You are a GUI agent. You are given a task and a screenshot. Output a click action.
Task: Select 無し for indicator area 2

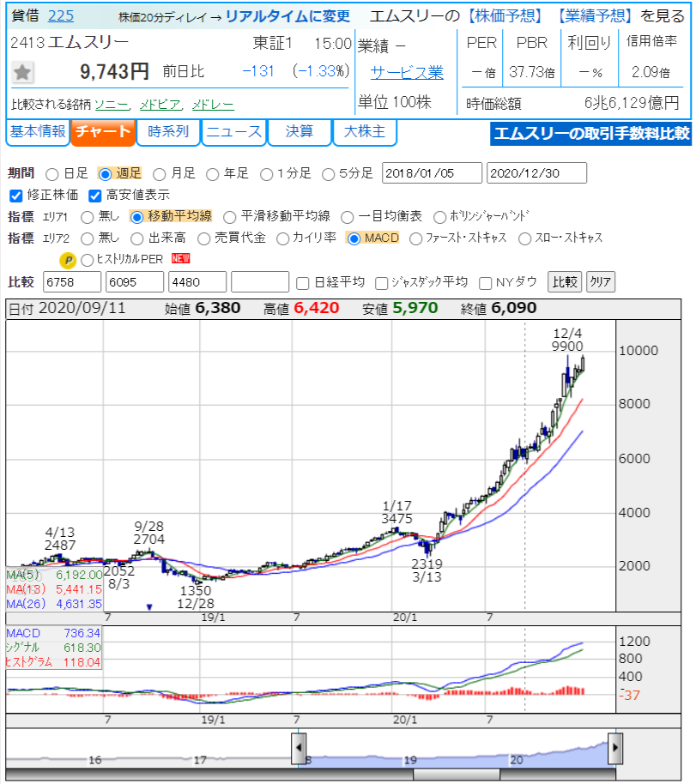coord(87,238)
